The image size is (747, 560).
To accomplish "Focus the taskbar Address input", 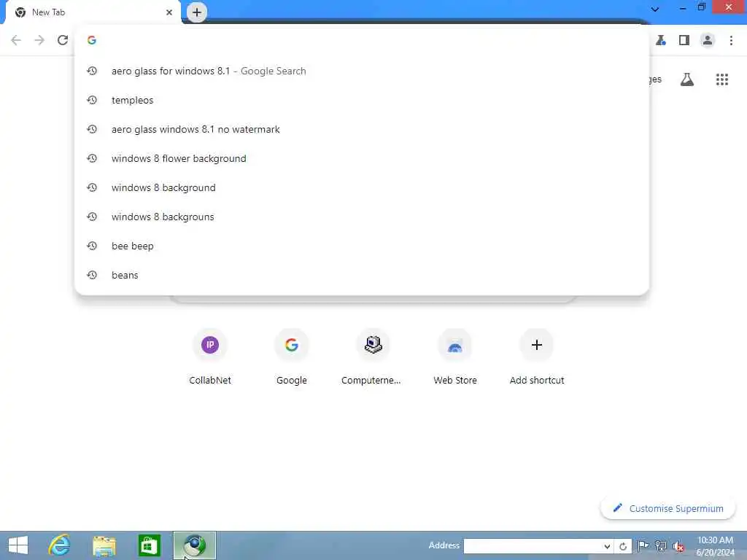I will pos(533,546).
